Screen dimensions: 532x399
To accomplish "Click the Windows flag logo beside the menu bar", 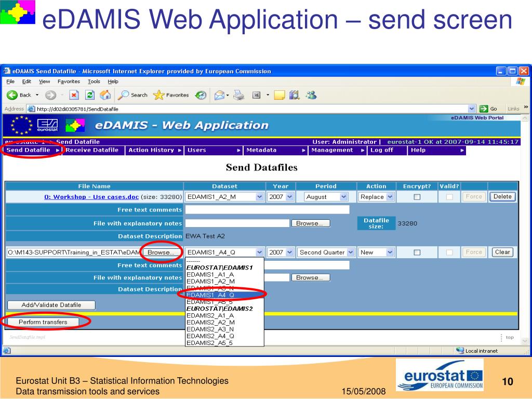I will [x=521, y=82].
